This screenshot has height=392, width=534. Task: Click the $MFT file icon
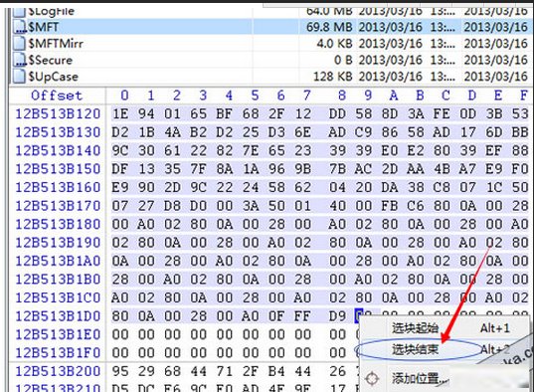20,27
